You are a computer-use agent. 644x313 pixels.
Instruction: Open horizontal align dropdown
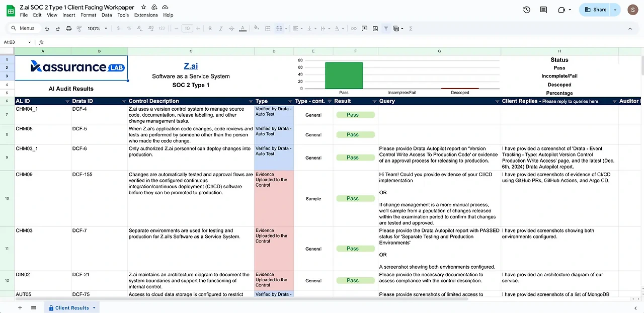297,29
